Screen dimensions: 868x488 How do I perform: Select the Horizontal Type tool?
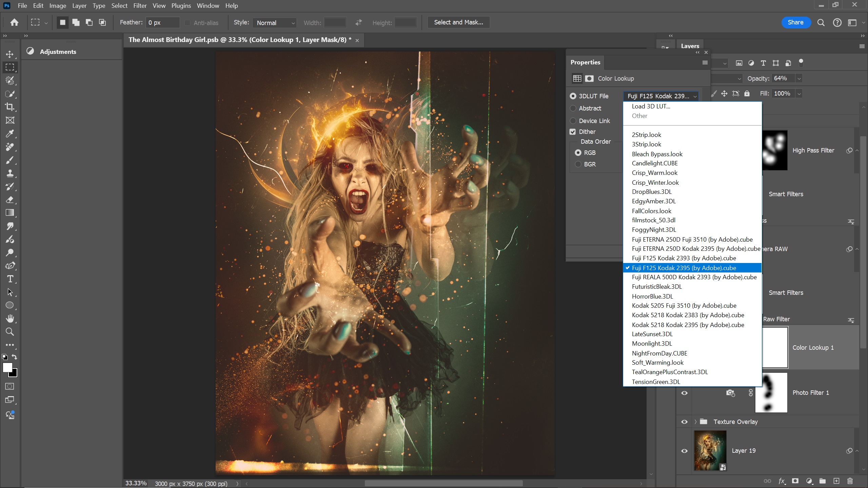click(10, 279)
